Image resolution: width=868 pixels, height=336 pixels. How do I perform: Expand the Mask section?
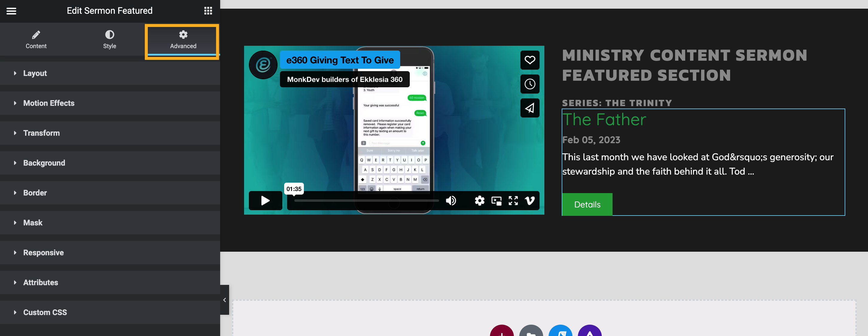[110, 223]
